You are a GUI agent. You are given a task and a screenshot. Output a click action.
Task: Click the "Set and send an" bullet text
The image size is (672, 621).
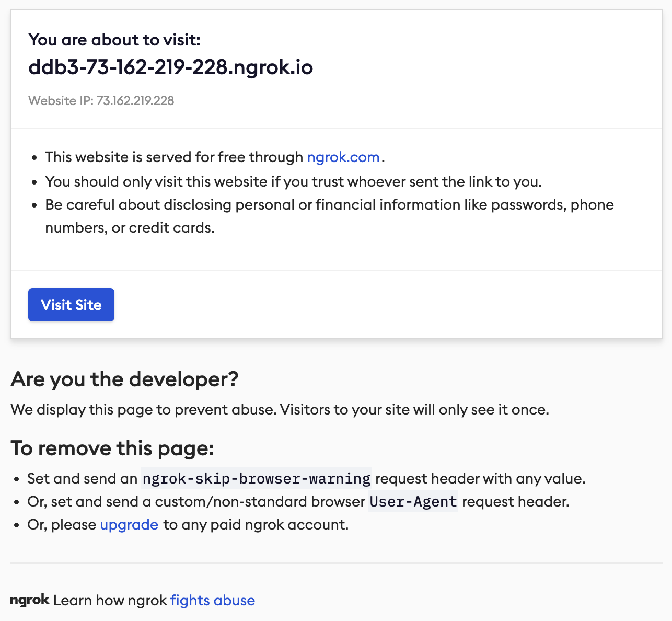(83, 479)
